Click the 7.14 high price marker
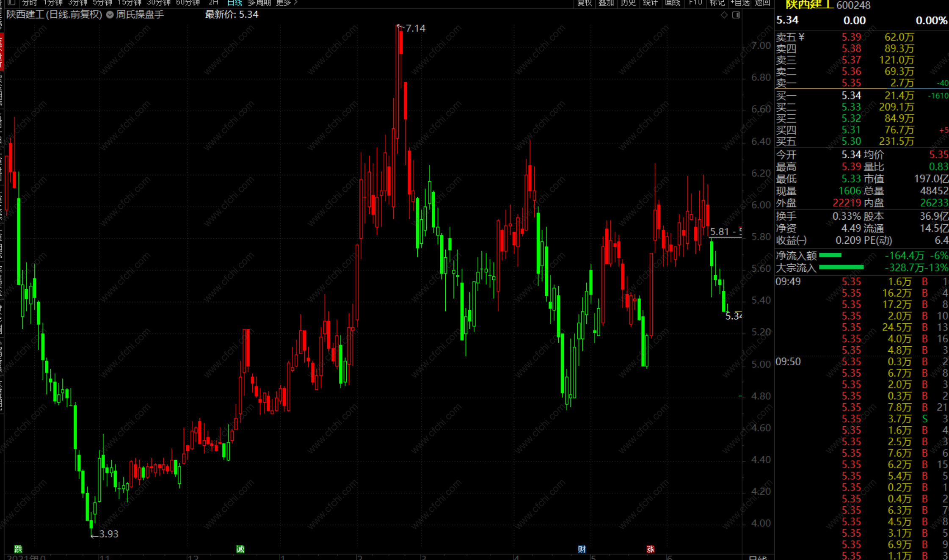Image resolution: width=949 pixels, height=560 pixels. [x=415, y=28]
